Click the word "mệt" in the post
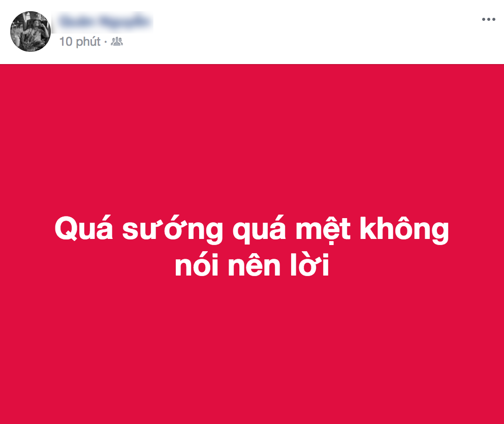 (x=323, y=229)
